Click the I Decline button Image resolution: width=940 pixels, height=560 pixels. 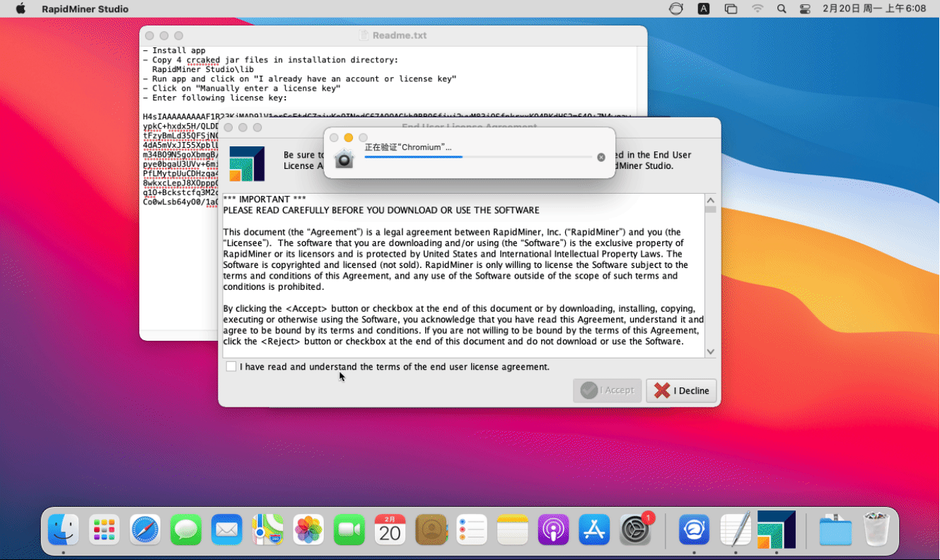(681, 390)
